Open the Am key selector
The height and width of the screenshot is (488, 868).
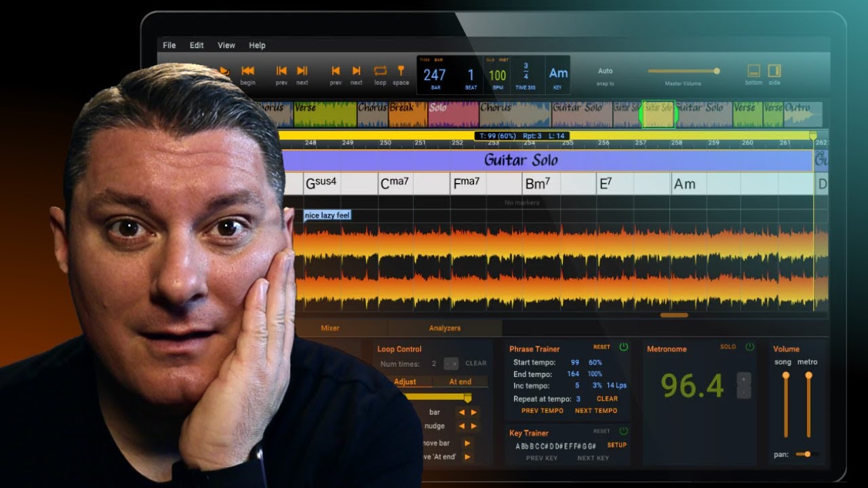[558, 73]
